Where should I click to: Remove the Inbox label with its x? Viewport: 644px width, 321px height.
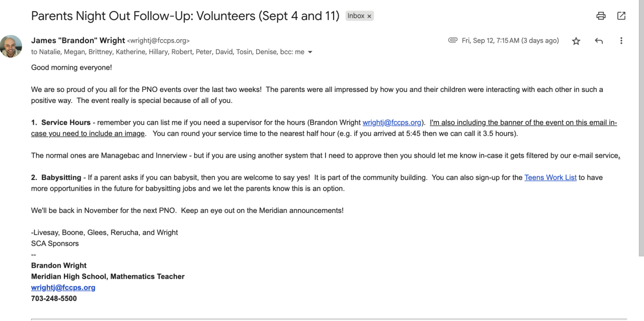coord(369,17)
